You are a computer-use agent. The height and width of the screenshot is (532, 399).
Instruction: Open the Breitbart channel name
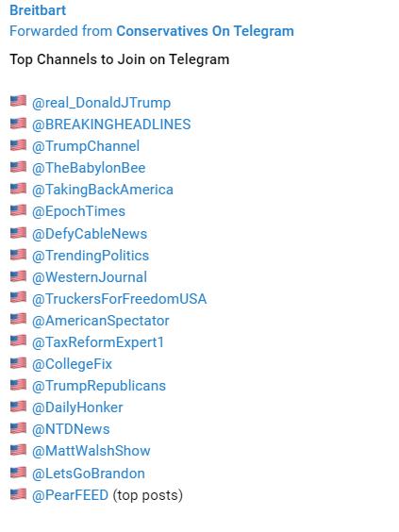(38, 10)
